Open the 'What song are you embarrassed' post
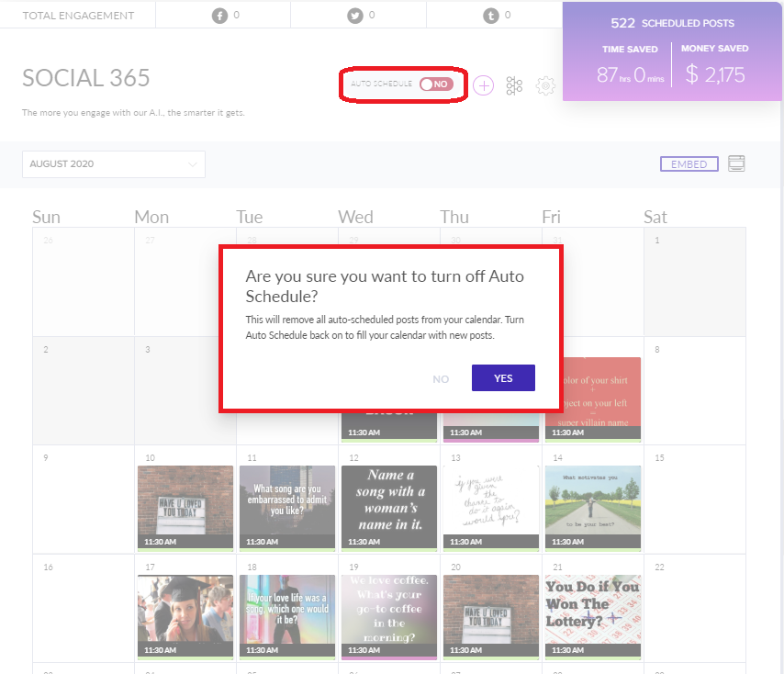 point(287,508)
